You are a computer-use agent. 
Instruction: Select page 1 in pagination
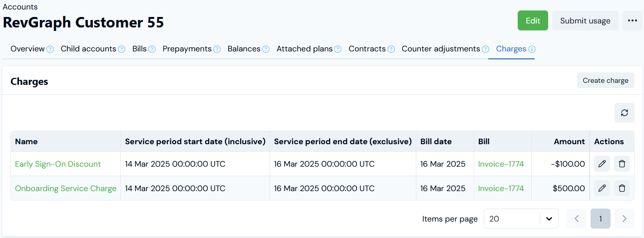pyautogui.click(x=600, y=219)
